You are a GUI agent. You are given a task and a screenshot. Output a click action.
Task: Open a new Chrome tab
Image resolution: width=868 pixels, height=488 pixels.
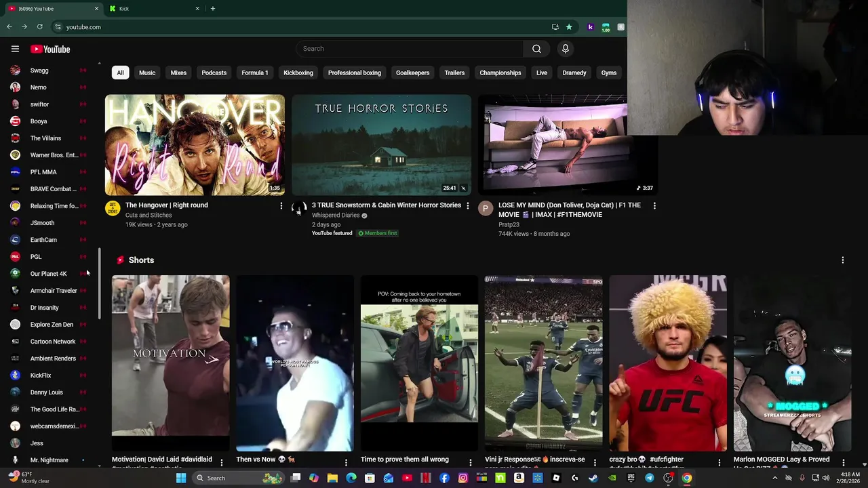[213, 9]
